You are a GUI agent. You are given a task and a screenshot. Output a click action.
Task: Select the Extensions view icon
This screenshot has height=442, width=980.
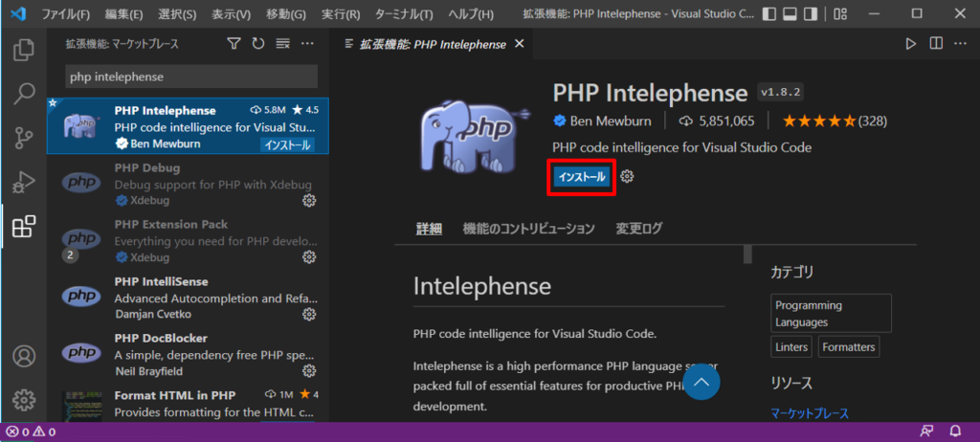(x=24, y=227)
